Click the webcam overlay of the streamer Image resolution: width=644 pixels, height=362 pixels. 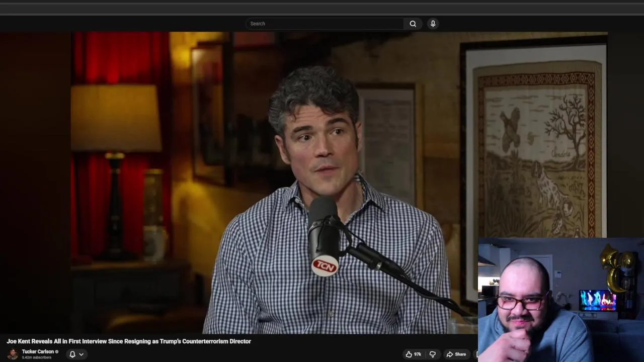pos(561,300)
